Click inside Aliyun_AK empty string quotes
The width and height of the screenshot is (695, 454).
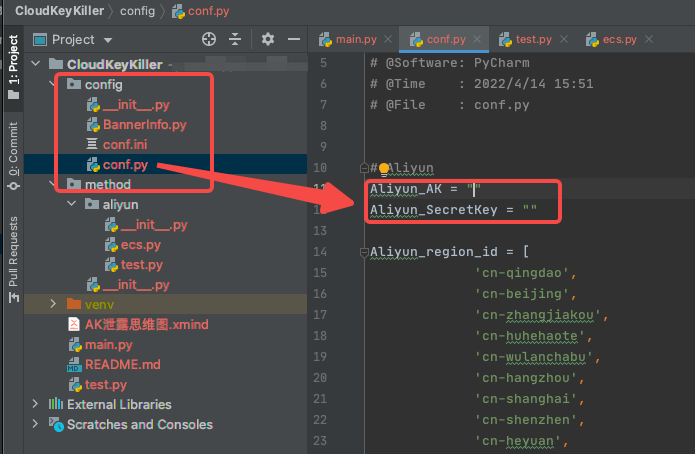point(473,189)
